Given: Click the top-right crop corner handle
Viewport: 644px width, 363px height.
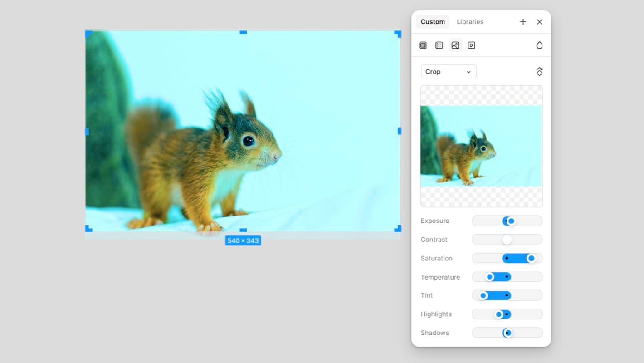Looking at the screenshot, I should pos(398,34).
